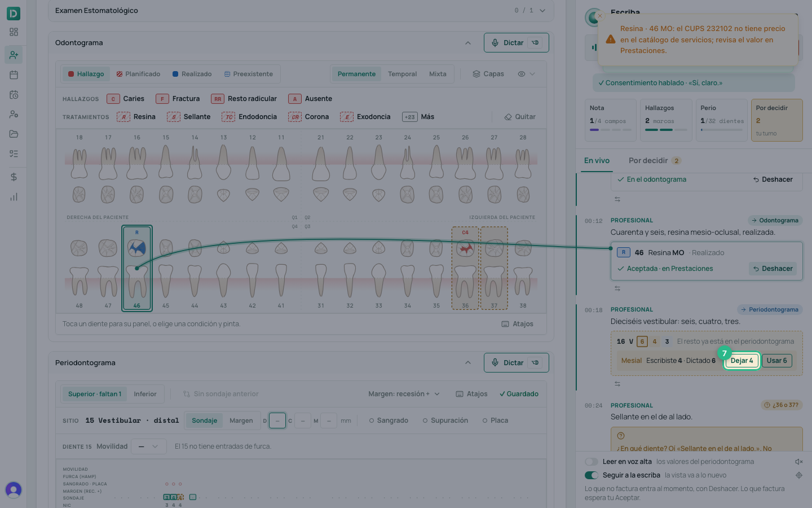Open the checklist icon in the sidebar
The image size is (812, 508).
click(x=14, y=154)
